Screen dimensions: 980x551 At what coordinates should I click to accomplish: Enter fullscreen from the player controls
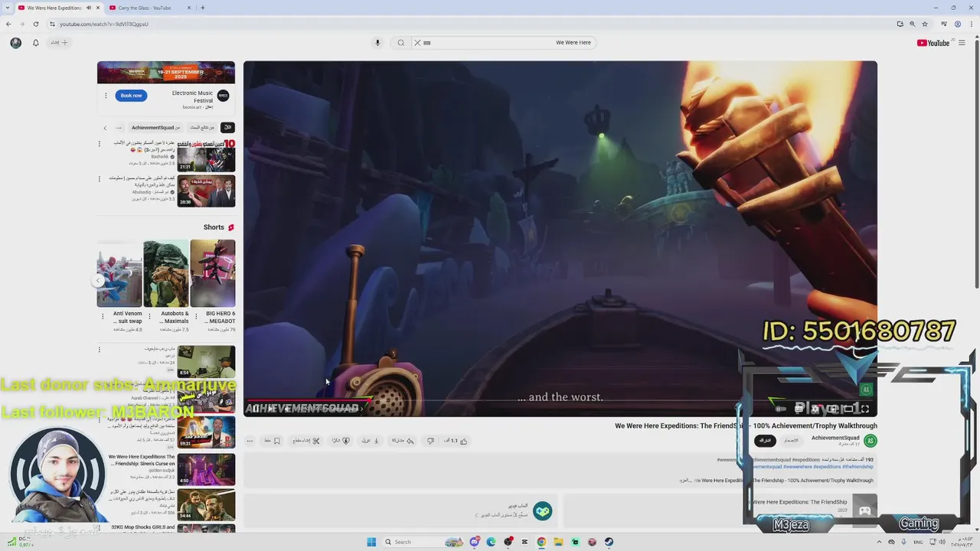click(865, 409)
